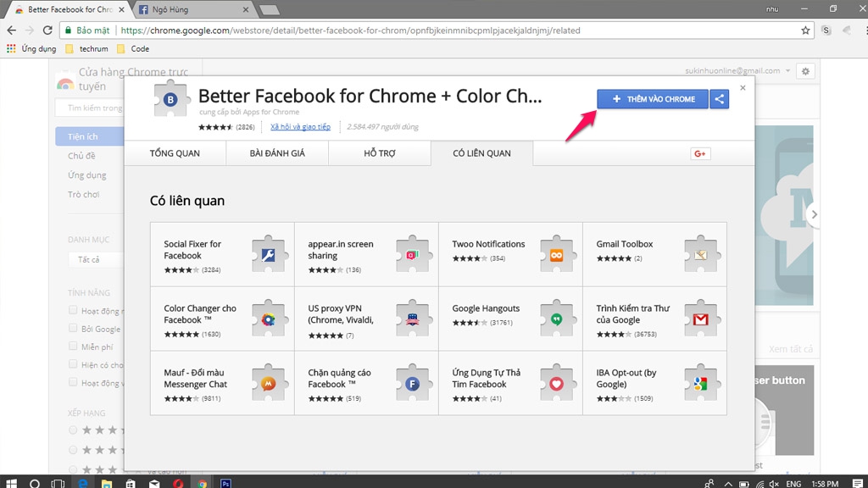
Task: Open Trò chơi in the store sidebar
Action: pyautogui.click(x=84, y=194)
